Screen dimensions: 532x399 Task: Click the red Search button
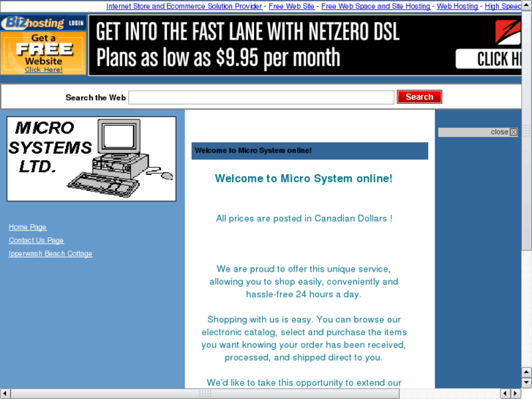click(419, 97)
